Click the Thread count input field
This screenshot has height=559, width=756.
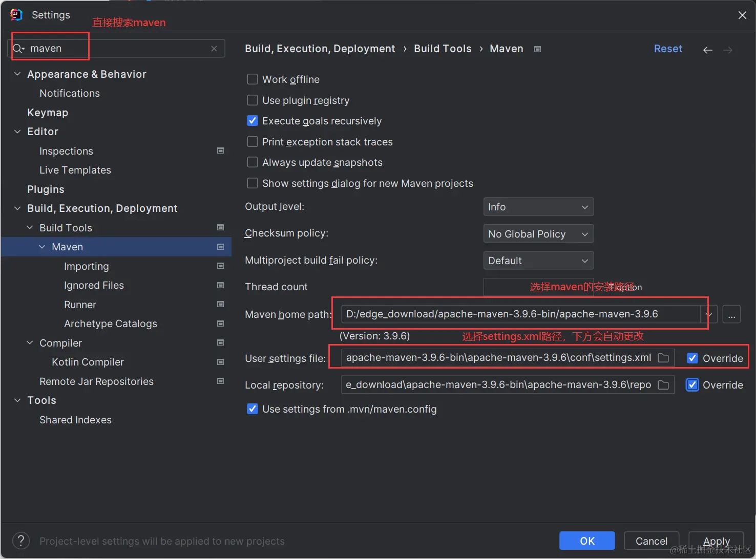click(538, 287)
